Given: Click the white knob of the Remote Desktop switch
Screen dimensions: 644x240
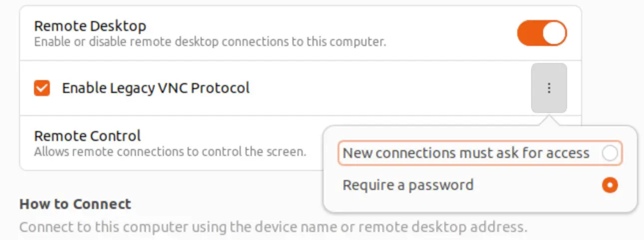Looking at the screenshot, I should pyautogui.click(x=554, y=33).
